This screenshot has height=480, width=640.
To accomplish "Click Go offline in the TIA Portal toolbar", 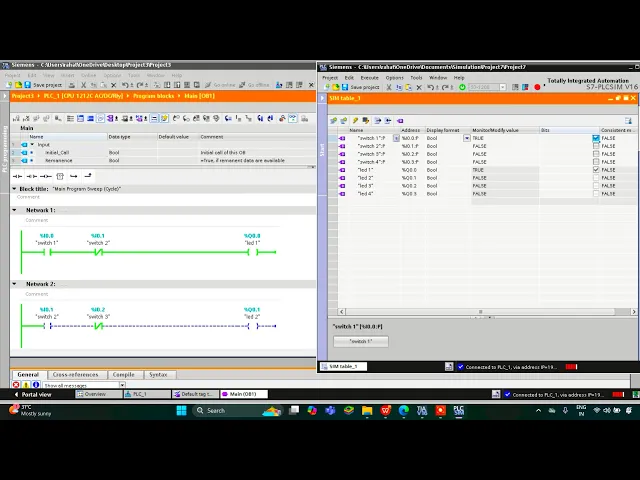I will tap(254, 85).
